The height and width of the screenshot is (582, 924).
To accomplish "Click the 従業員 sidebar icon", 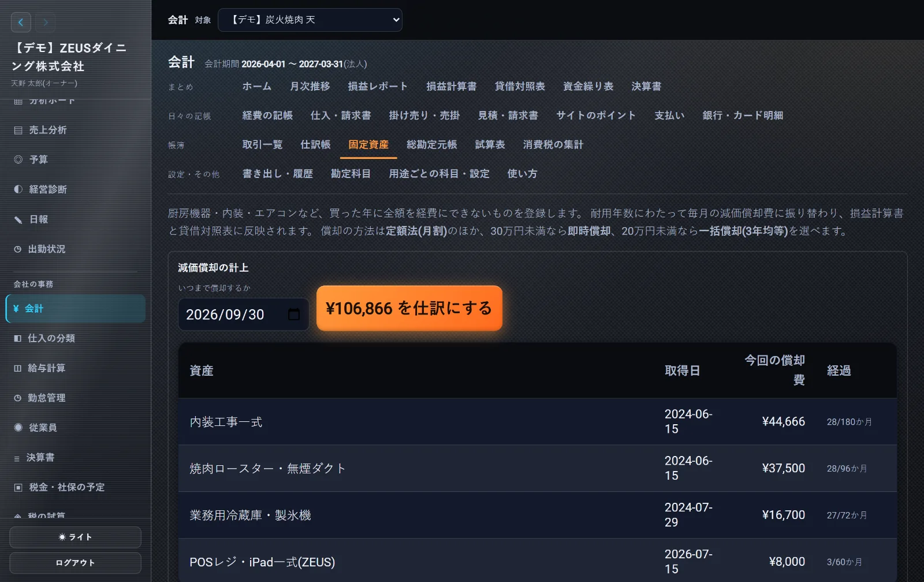I will (x=18, y=428).
